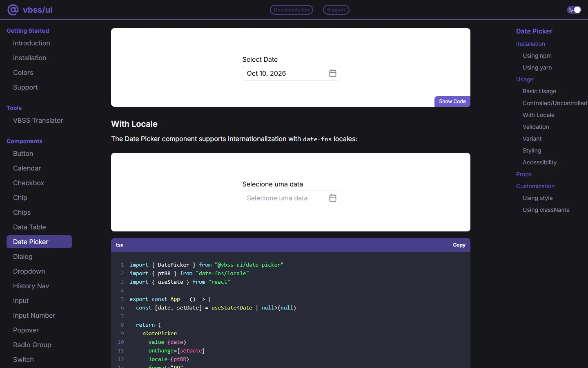Open Support page in sidebar

pyautogui.click(x=25, y=87)
